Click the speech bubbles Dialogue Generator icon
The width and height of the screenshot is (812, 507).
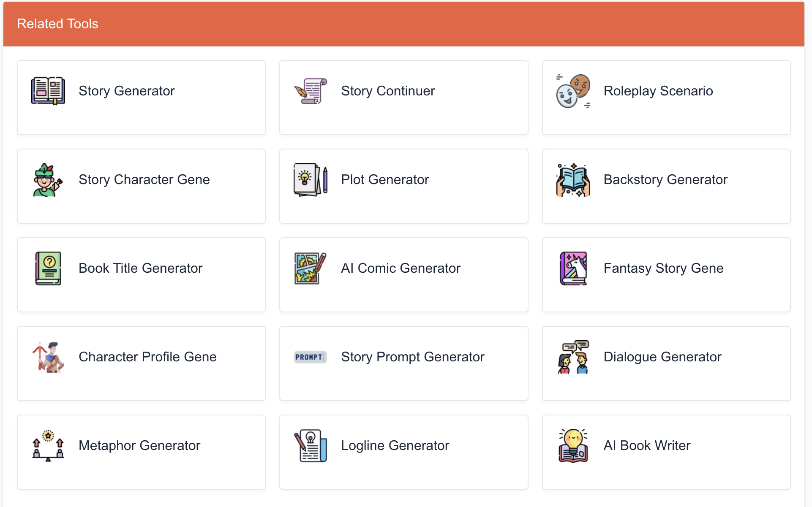point(573,357)
